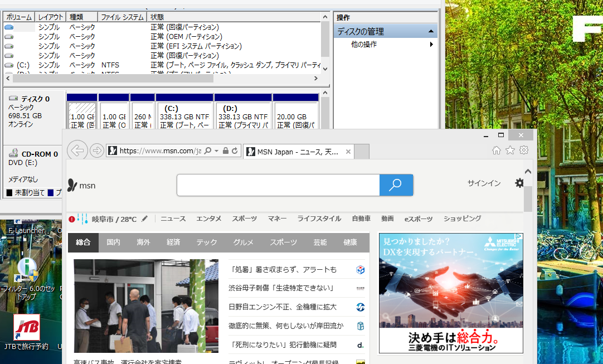The width and height of the screenshot is (603, 364).
Task: Open MSN page settings gear
Action: click(519, 183)
